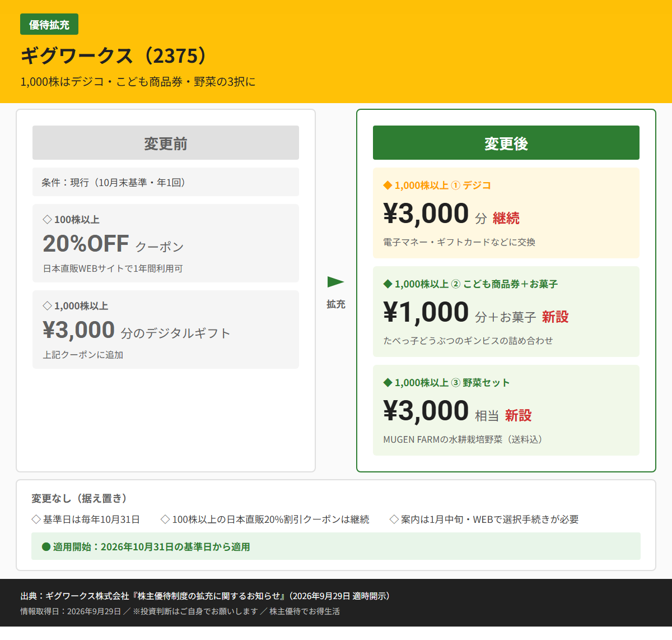Click the たべっ子どうぶつのギンビスの詰め合わせ note
Image resolution: width=672 pixels, height=640 pixels.
[x=468, y=341]
